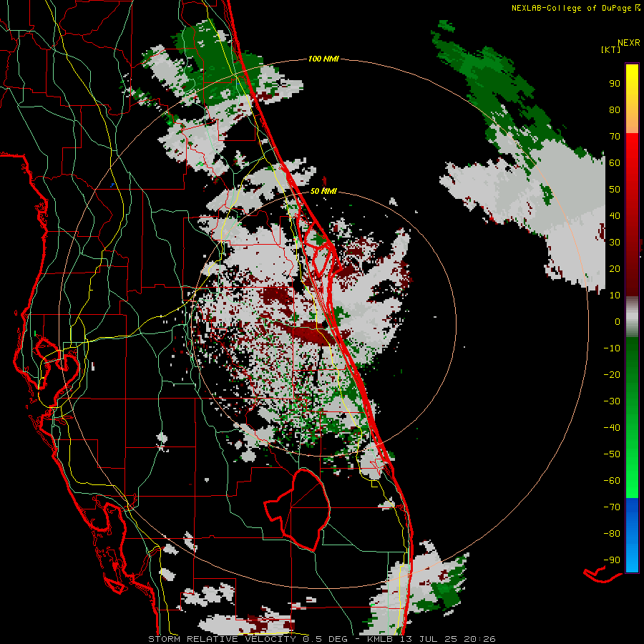Click the blue colorbar segment near -80
The height and width of the screenshot is (644, 644).
[632, 535]
